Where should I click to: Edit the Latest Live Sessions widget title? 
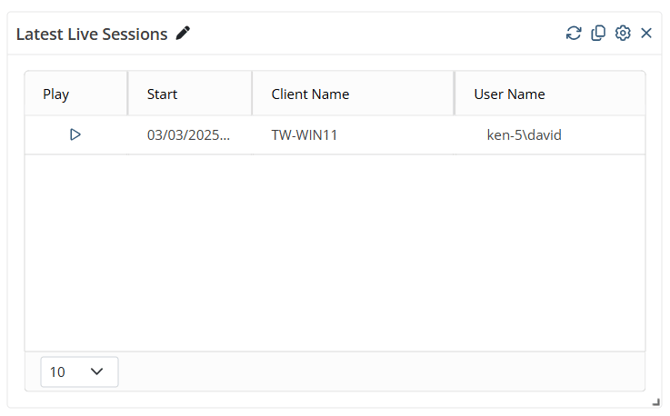[x=182, y=33]
